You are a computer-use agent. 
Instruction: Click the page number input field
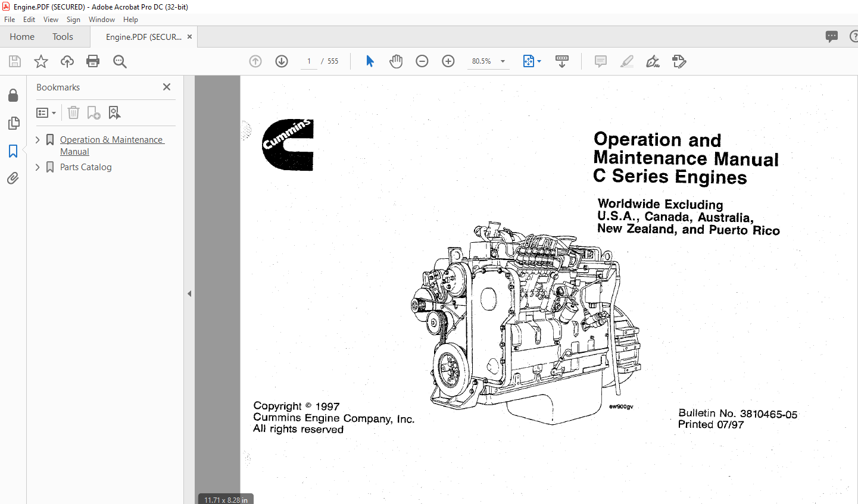(x=309, y=61)
